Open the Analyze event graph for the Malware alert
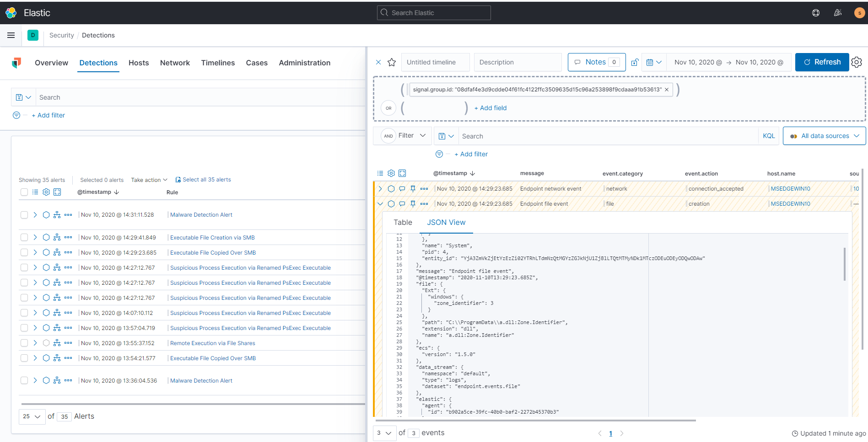The image size is (868, 442). [57, 214]
